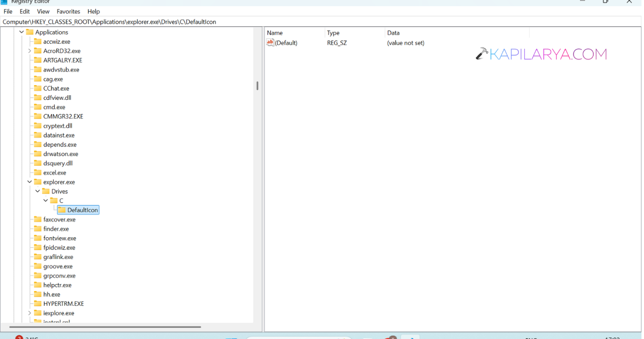This screenshot has height=339, width=644.
Task: Collapse the C key
Action: (46, 200)
